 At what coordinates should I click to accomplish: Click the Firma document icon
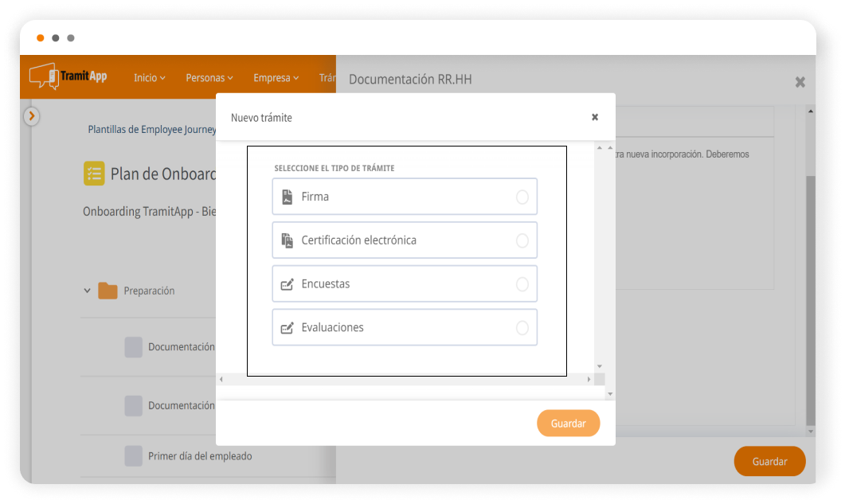click(x=288, y=197)
